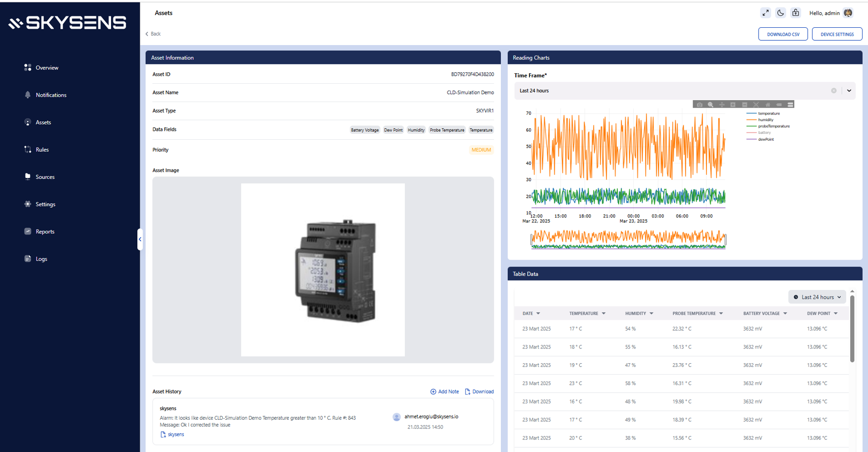
Task: Click the lock icon in header
Action: (795, 13)
